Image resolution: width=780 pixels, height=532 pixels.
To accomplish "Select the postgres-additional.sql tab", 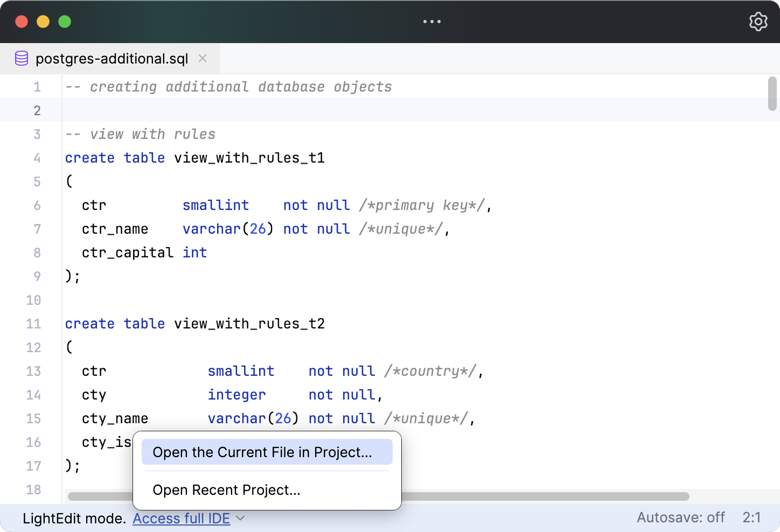I will (112, 59).
